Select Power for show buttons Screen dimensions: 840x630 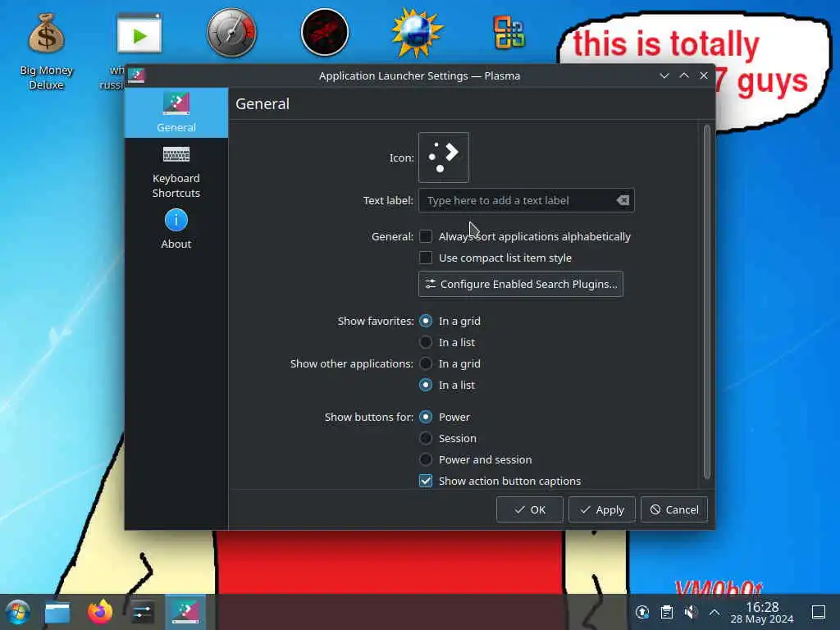point(426,417)
